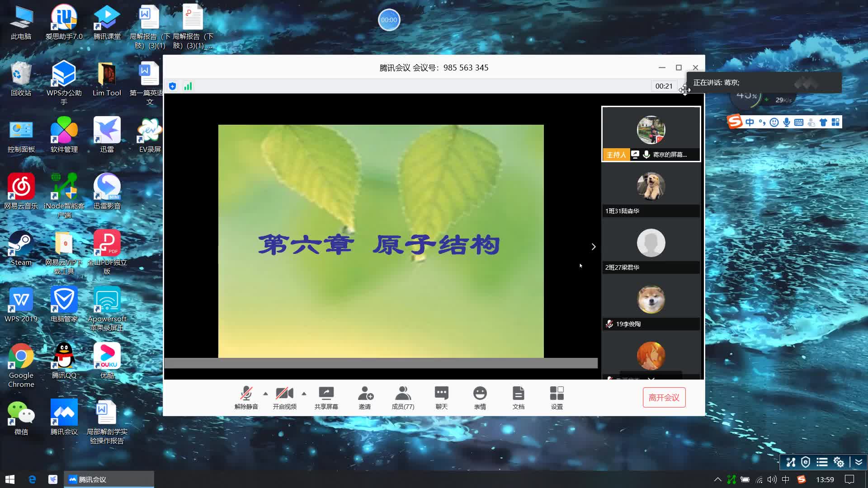The width and height of the screenshot is (868, 488).
Task: Select 主持人 host role label
Action: click(616, 155)
